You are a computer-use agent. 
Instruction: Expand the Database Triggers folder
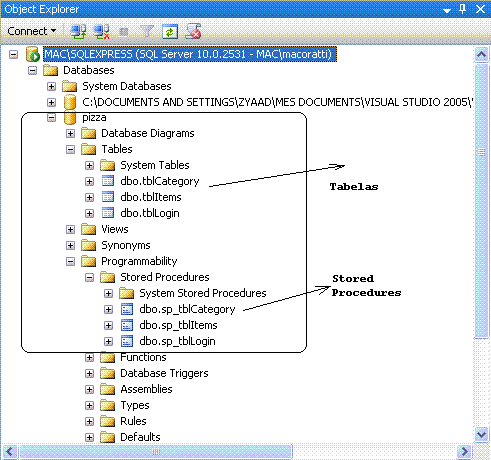pyautogui.click(x=89, y=374)
